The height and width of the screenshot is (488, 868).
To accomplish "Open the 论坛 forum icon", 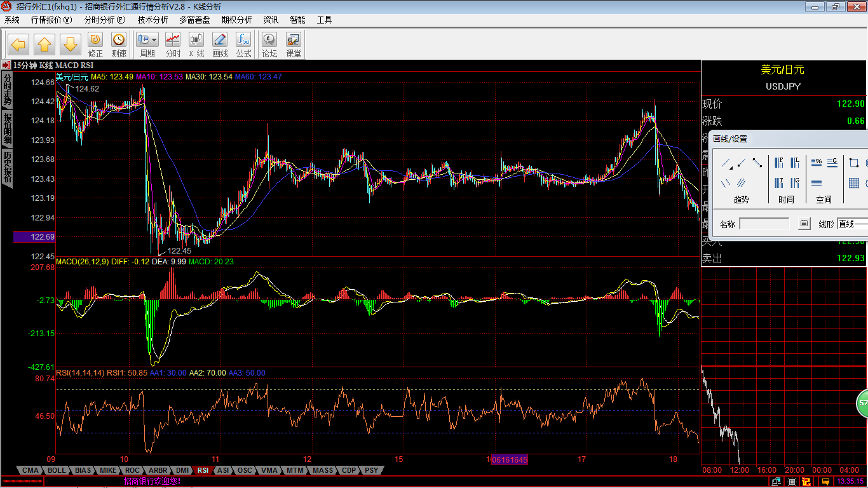I will click(269, 45).
